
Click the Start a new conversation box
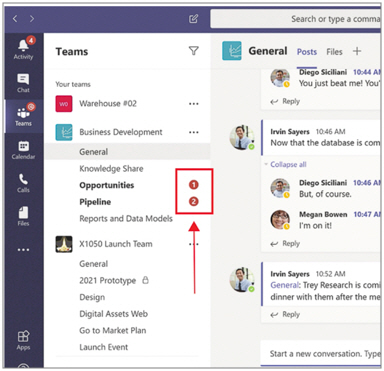pyautogui.click(x=320, y=354)
